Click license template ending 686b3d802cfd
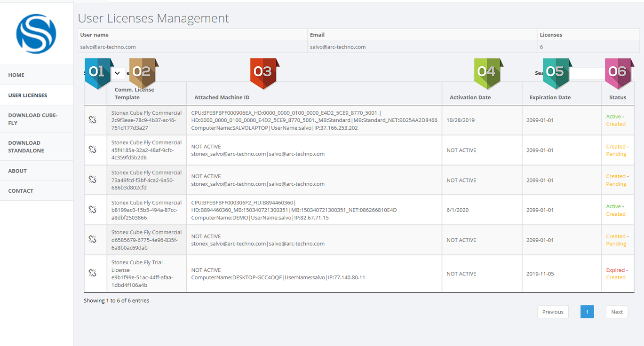This screenshot has height=346, width=644. [x=146, y=180]
